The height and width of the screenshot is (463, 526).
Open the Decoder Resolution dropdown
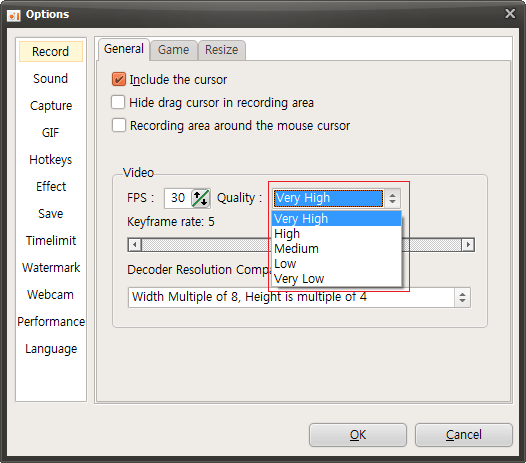tap(462, 297)
